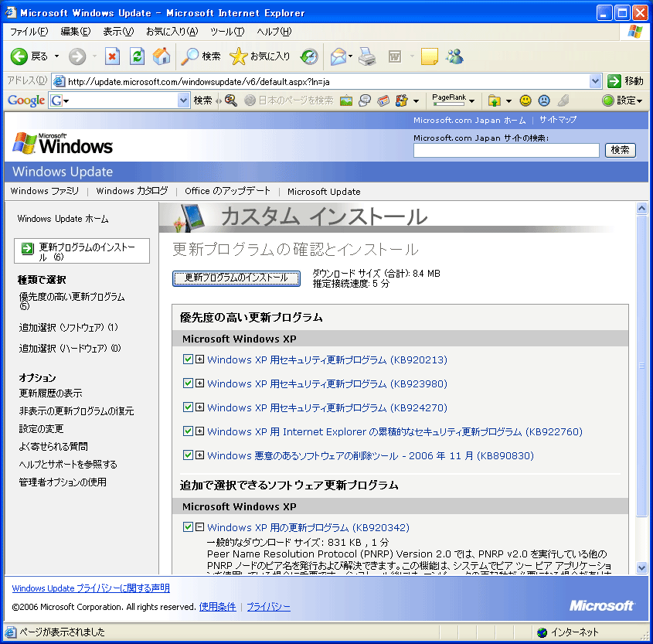
Task: Click the yellow note Discuss icon
Action: (x=430, y=56)
